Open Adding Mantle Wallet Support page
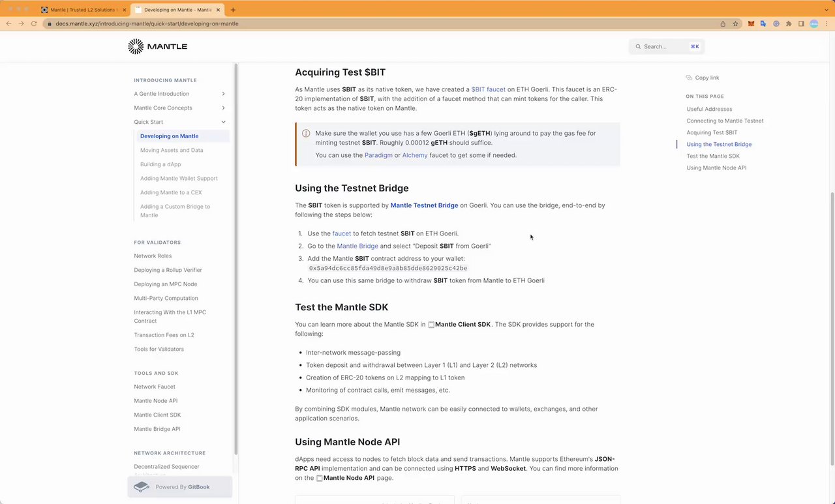 point(179,178)
